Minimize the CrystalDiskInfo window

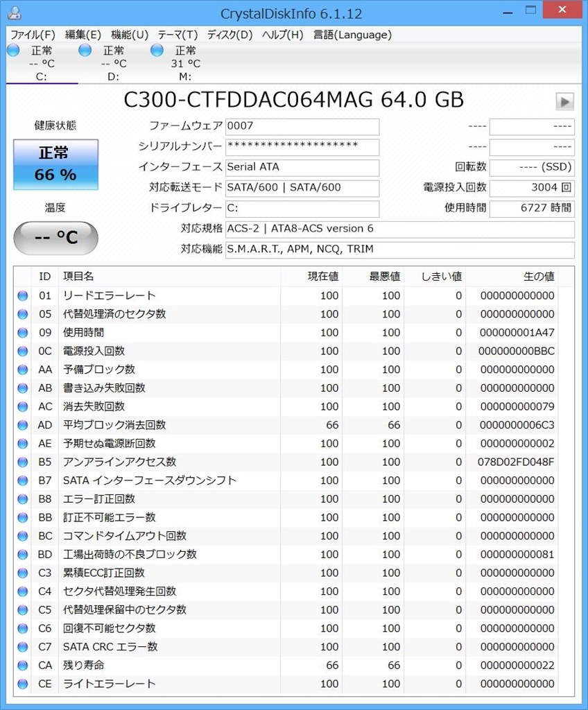(508, 11)
